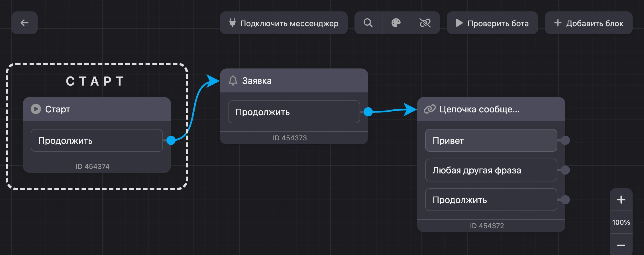Click Проверить бота button
This screenshot has width=644, height=255.
(492, 23)
